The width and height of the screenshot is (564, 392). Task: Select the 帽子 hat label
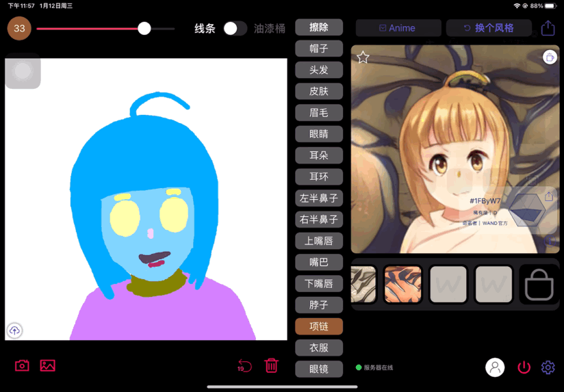pos(319,49)
